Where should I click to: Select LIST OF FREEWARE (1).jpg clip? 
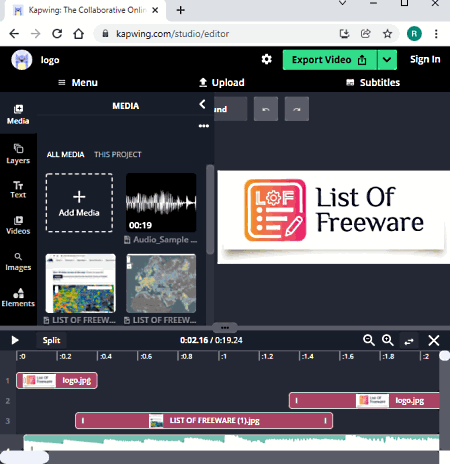[x=204, y=421]
